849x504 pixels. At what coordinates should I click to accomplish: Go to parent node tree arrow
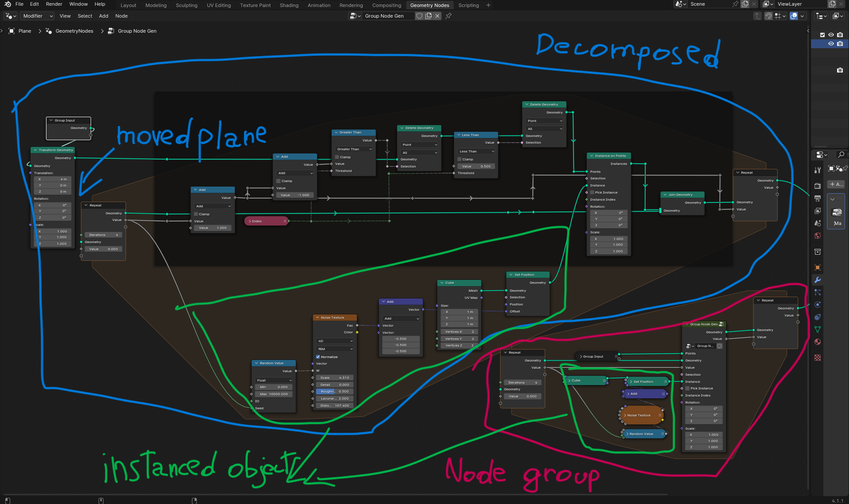point(757,16)
